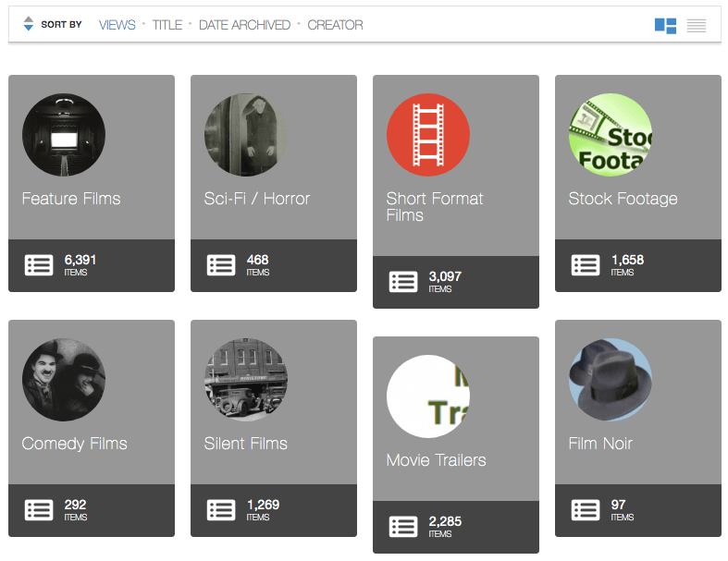Sort by Date Archived
The width and height of the screenshot is (728, 561).
point(244,25)
